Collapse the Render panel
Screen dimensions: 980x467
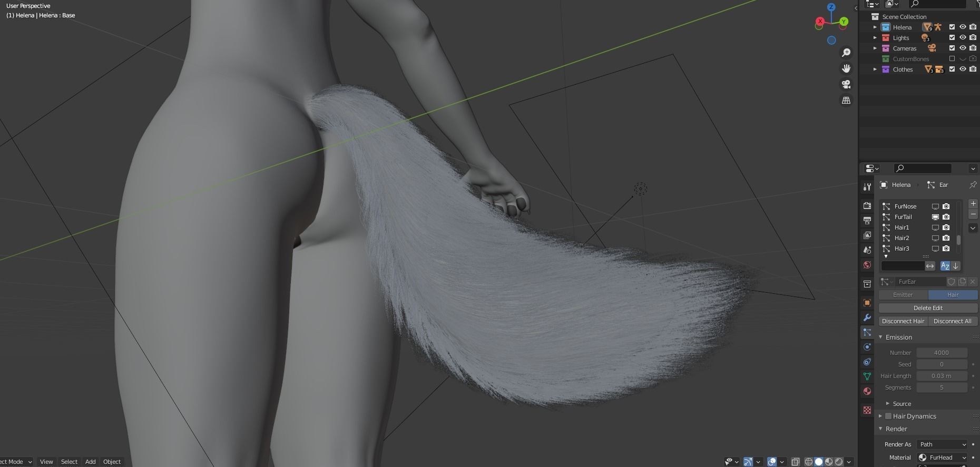pyautogui.click(x=880, y=429)
